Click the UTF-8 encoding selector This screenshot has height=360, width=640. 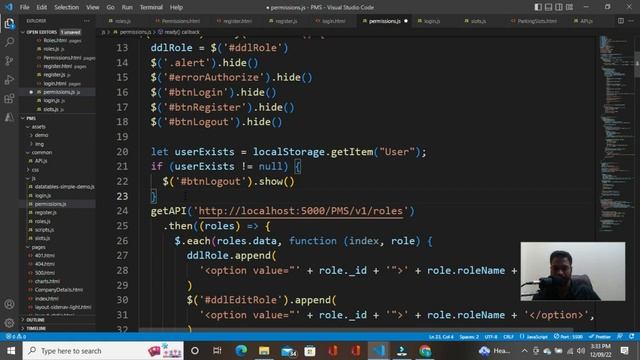pyautogui.click(x=491, y=337)
